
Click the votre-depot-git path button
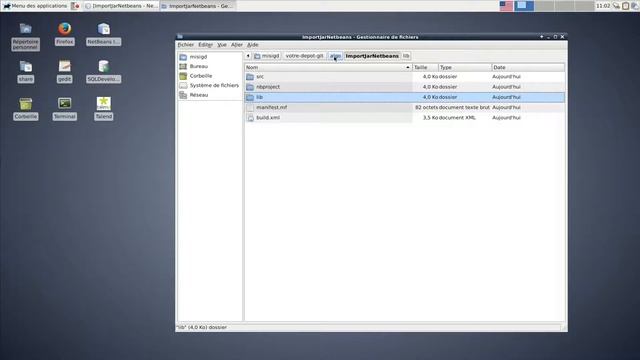pyautogui.click(x=304, y=56)
